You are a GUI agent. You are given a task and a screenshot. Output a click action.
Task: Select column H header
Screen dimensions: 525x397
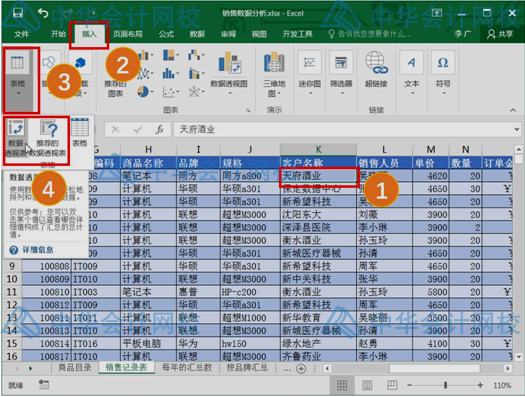[x=148, y=149]
